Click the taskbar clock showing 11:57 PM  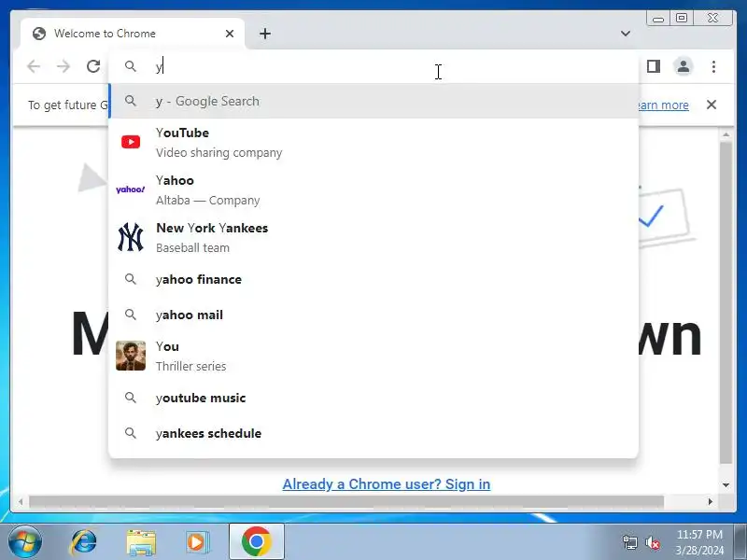pyautogui.click(x=699, y=542)
